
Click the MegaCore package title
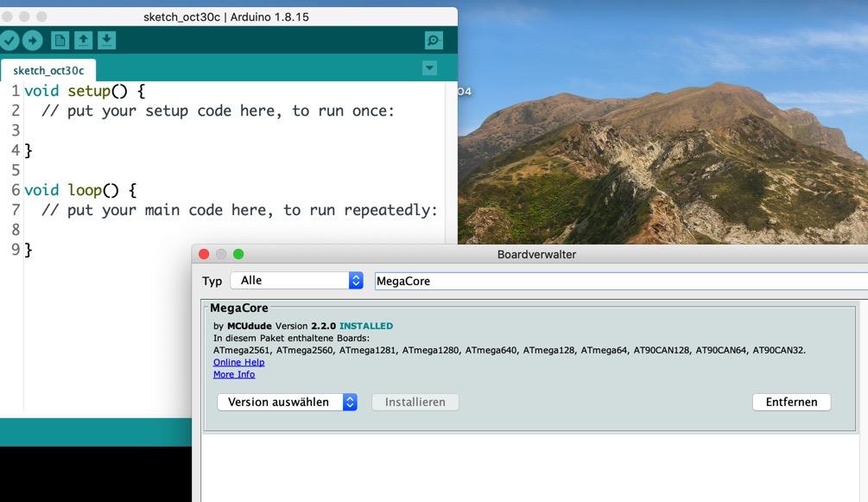click(x=239, y=308)
